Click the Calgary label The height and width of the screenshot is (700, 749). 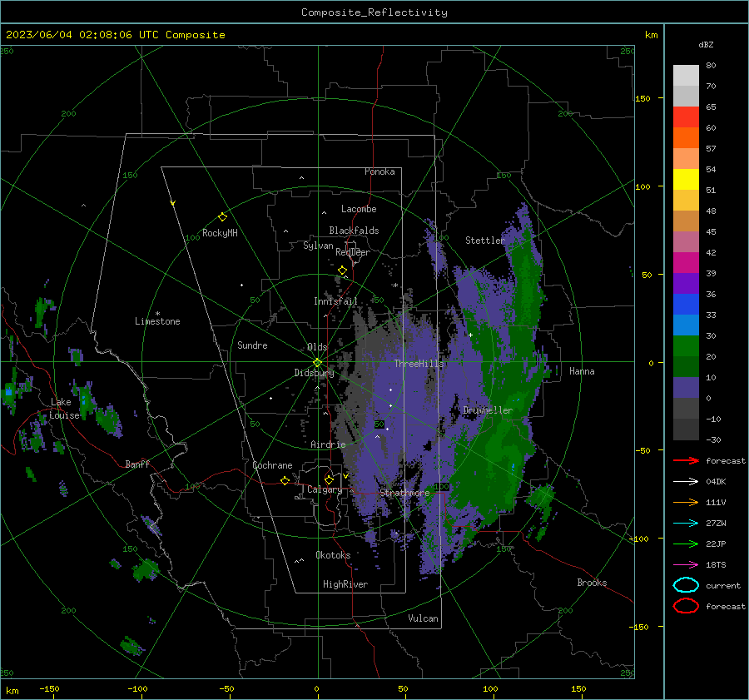click(x=325, y=489)
